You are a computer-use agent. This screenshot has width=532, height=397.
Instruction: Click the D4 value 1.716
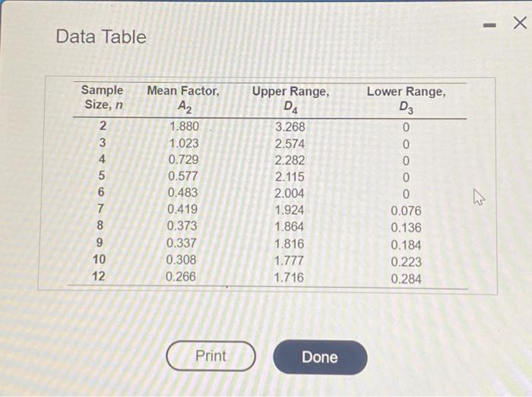pyautogui.click(x=289, y=278)
